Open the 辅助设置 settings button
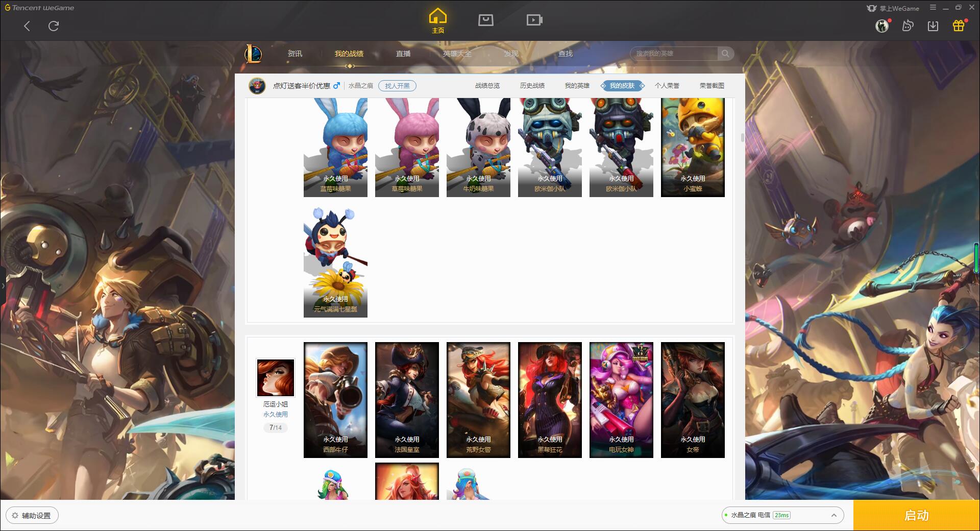 [x=32, y=515]
